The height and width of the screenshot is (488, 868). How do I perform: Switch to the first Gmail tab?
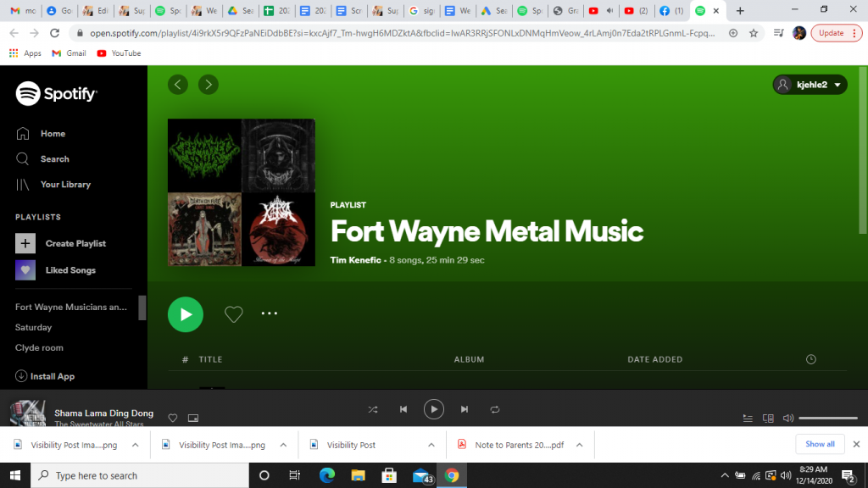coord(24,10)
